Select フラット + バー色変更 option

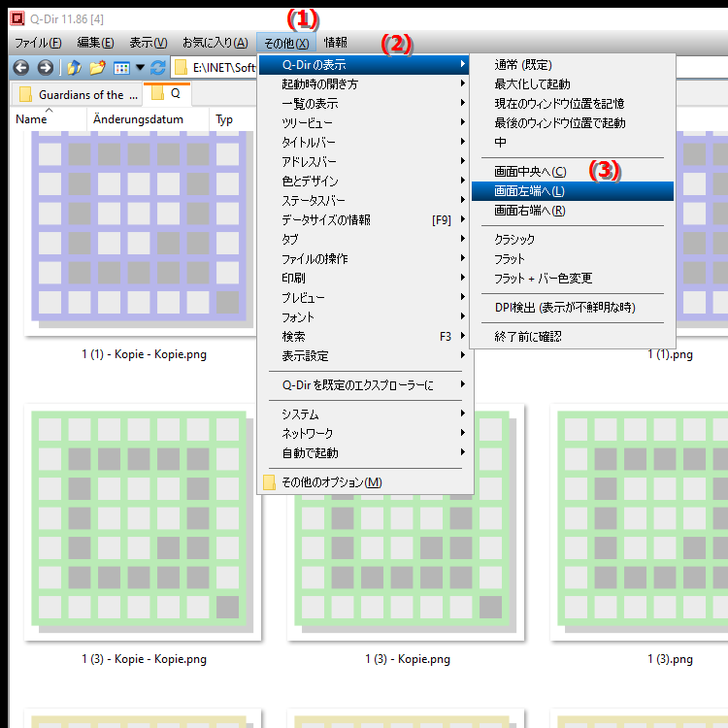(x=573, y=279)
